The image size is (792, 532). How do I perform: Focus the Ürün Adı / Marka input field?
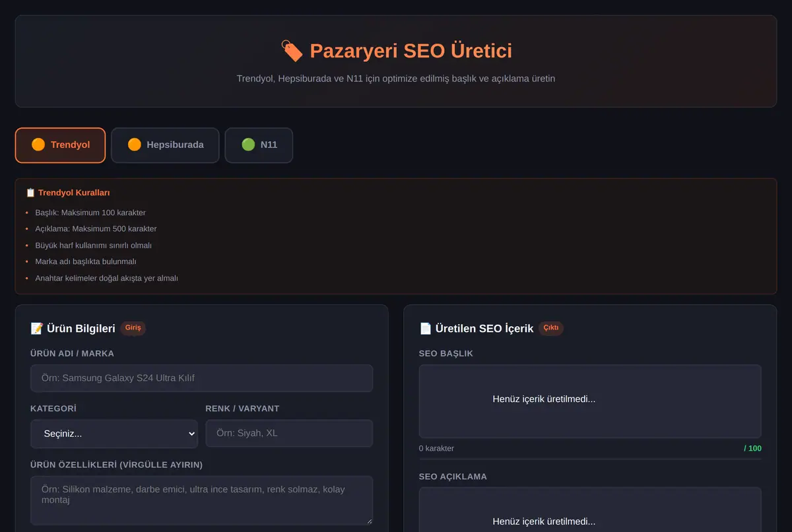tap(201, 378)
